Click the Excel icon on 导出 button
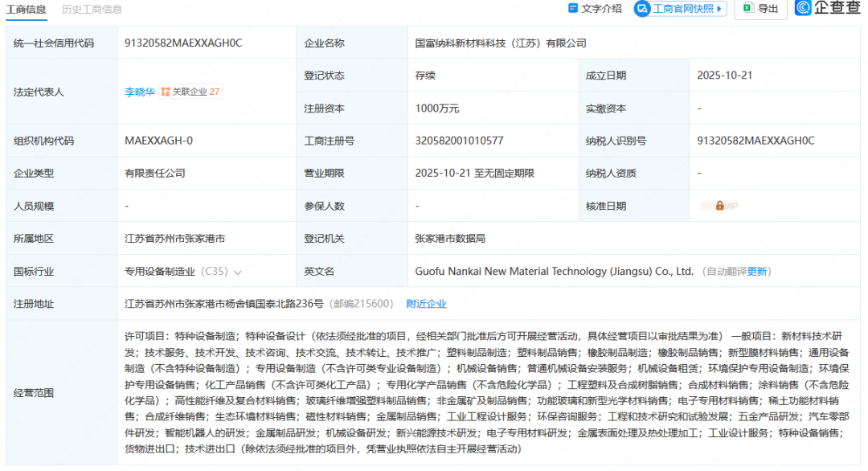Image resolution: width=868 pixels, height=471 pixels. (747, 9)
